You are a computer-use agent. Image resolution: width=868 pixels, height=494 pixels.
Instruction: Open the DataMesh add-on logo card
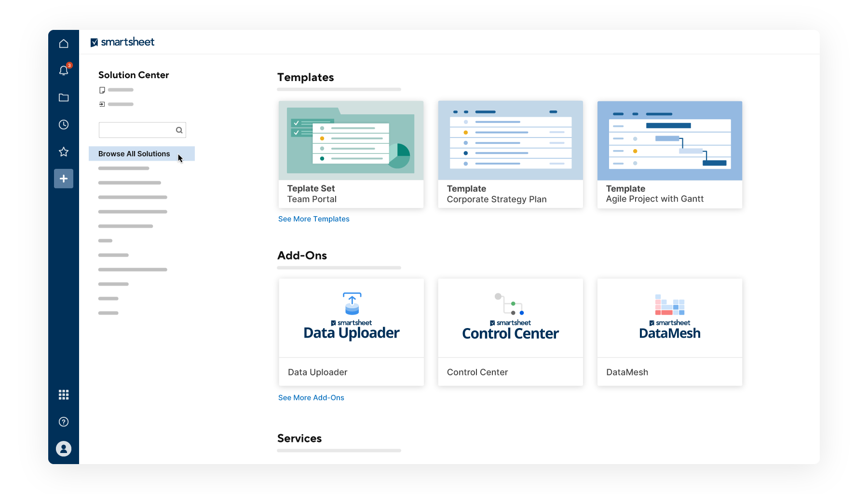tap(670, 318)
